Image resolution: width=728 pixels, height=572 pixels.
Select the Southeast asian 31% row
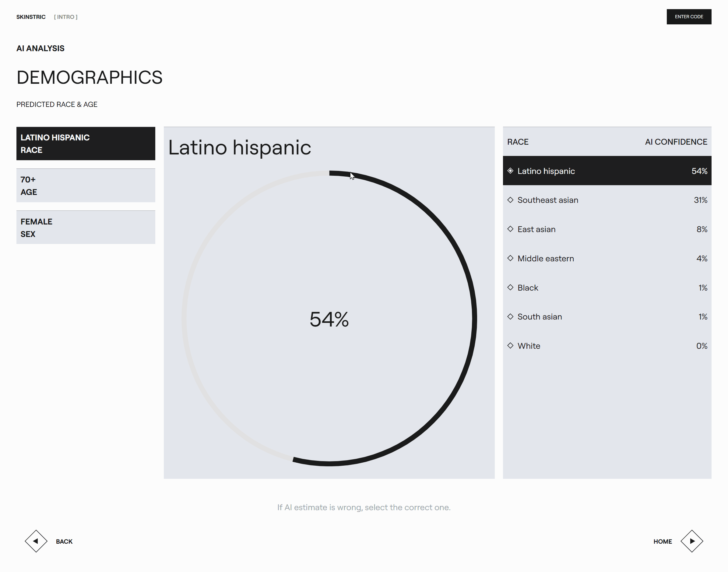(607, 200)
